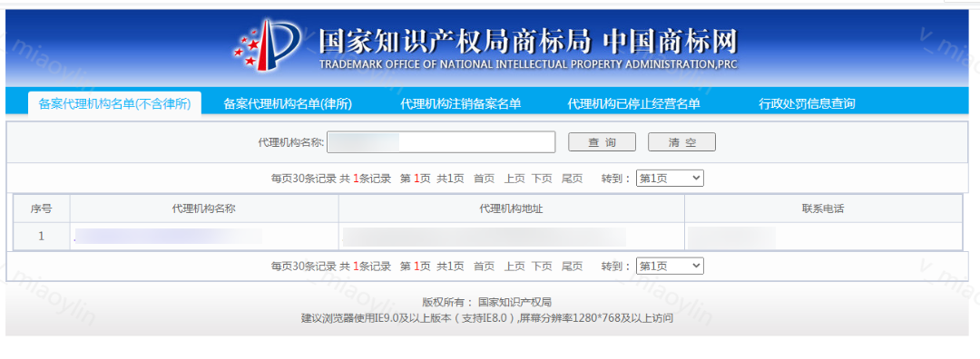Switch to 备案代理机构名单(律所) tab

click(288, 103)
